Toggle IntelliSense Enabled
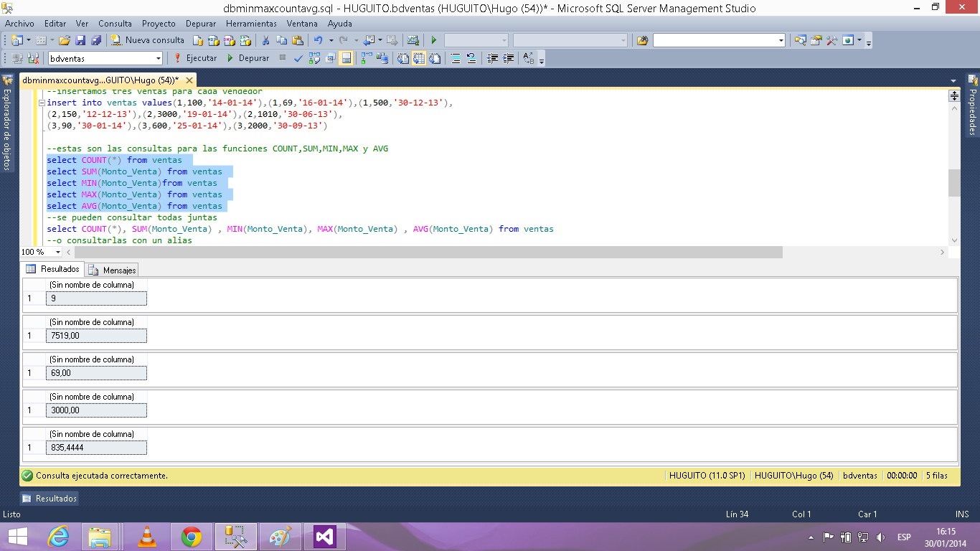Screen dimensions: 980x551 pos(347,58)
